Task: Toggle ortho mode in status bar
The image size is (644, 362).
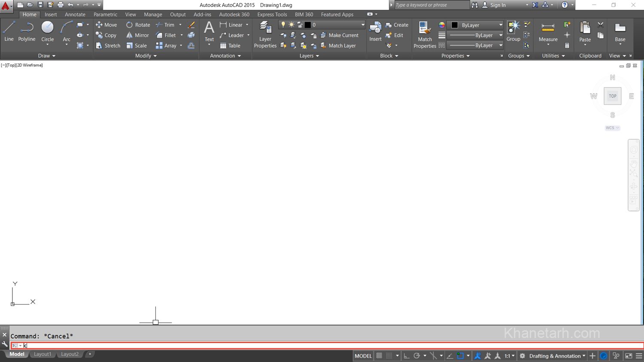Action: pos(406,356)
